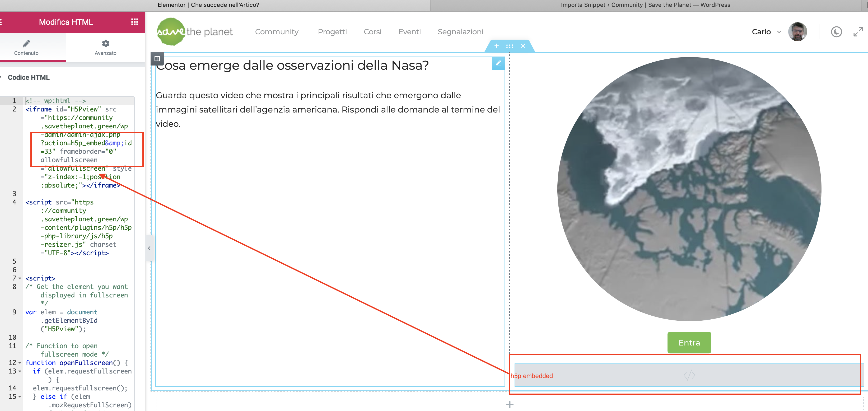Switch to the Importa Snippet WordPress tab
Screen dimensions: 868x411
[x=645, y=5]
